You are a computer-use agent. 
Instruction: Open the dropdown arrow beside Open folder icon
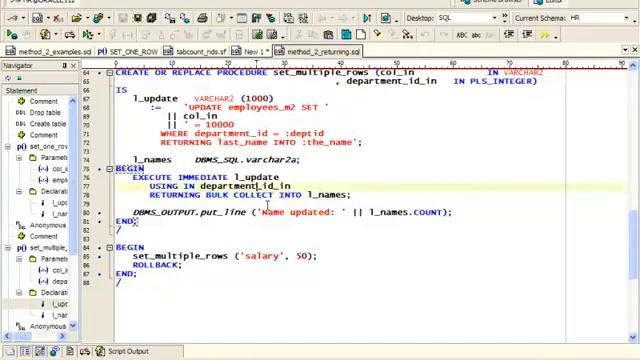click(87, 18)
